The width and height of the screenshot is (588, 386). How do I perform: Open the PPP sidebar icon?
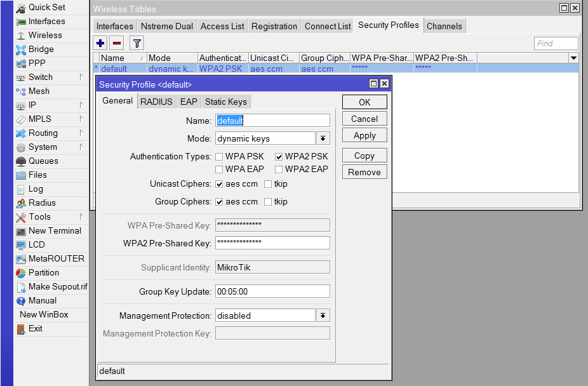point(21,63)
